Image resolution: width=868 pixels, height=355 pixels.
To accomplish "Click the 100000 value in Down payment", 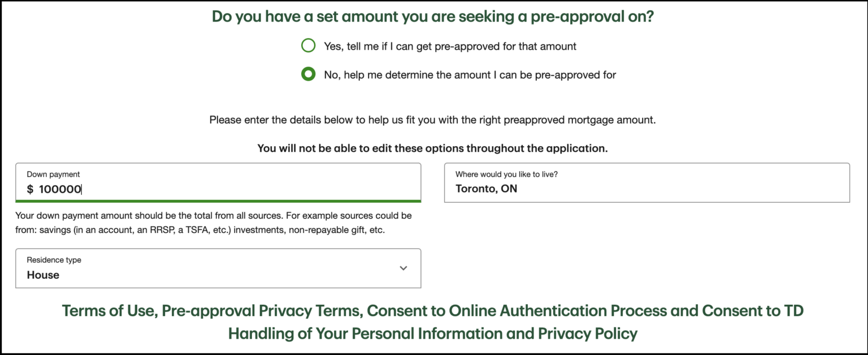I will point(60,190).
